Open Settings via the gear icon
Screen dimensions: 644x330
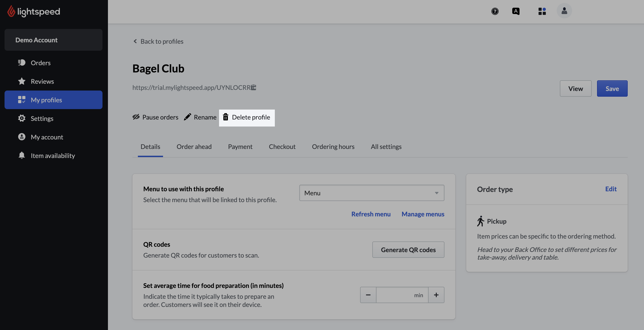pyautogui.click(x=22, y=118)
